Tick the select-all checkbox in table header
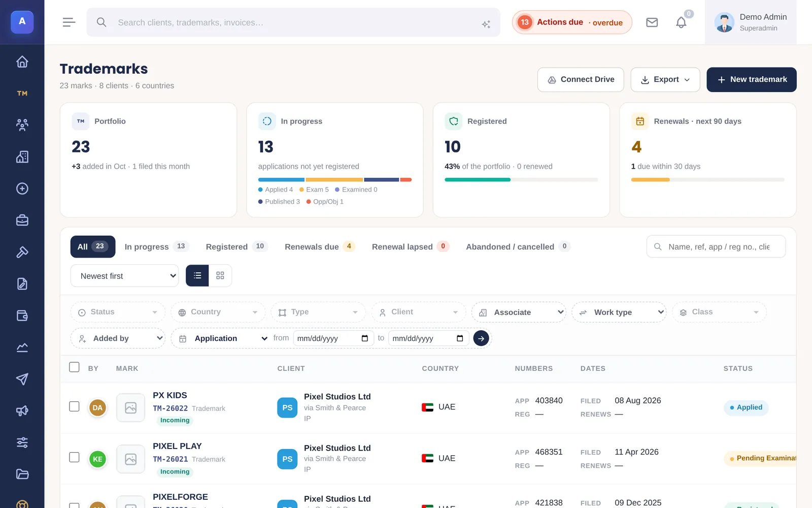The image size is (812, 508). coord(74,367)
